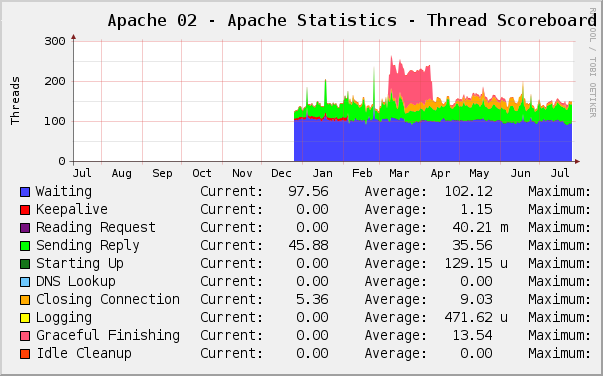Click the yellow Logging legend swatch
603x376 pixels.
[x=25, y=318]
